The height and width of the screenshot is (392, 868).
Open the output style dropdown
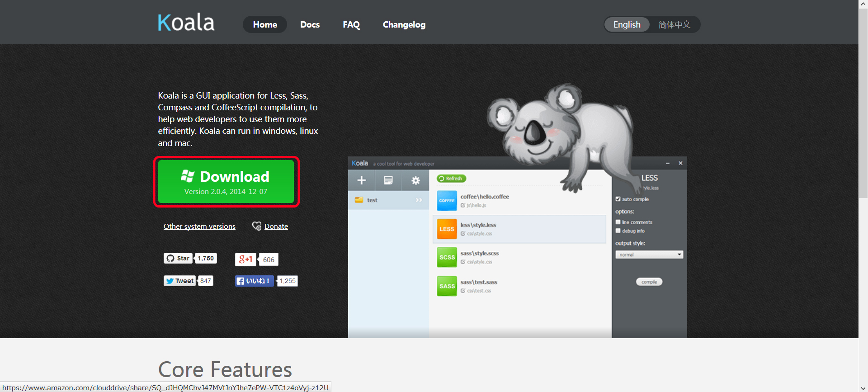649,255
